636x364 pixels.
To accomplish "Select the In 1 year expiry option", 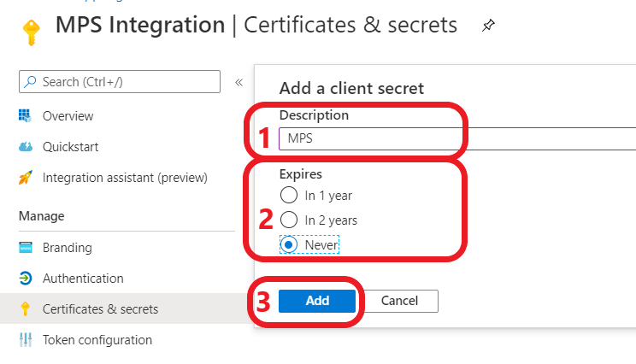I will [289, 195].
